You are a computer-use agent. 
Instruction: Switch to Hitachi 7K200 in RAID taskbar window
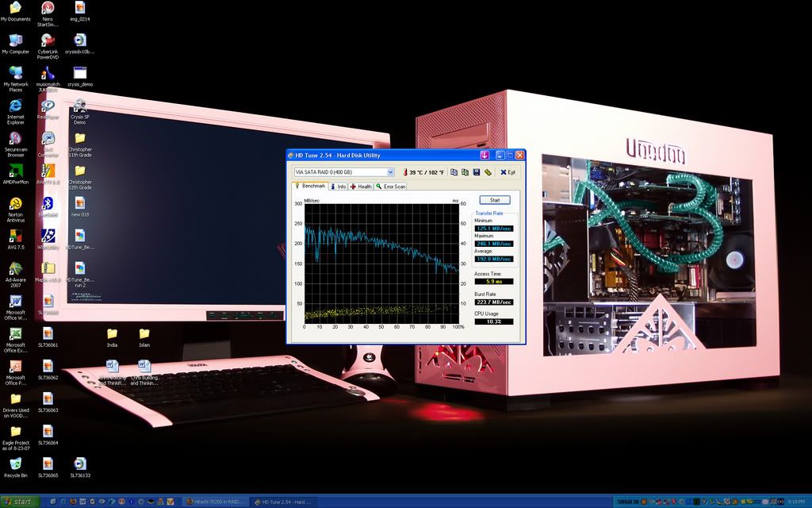[215, 502]
